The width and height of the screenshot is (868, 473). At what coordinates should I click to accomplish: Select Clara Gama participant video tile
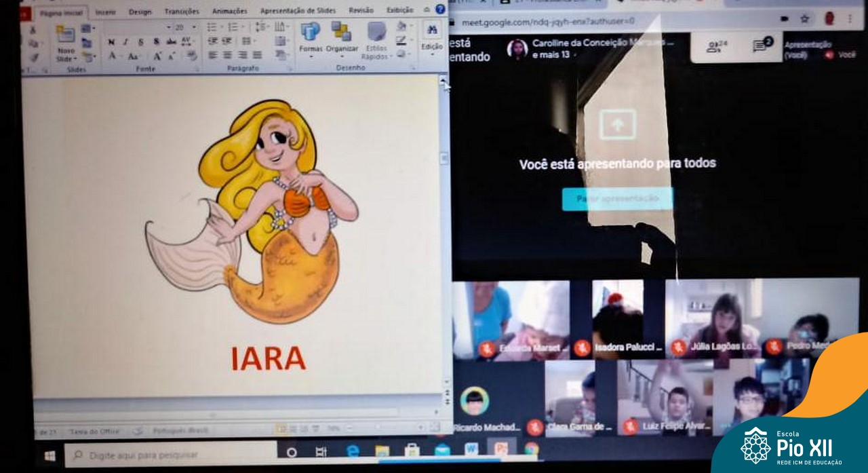570,398
